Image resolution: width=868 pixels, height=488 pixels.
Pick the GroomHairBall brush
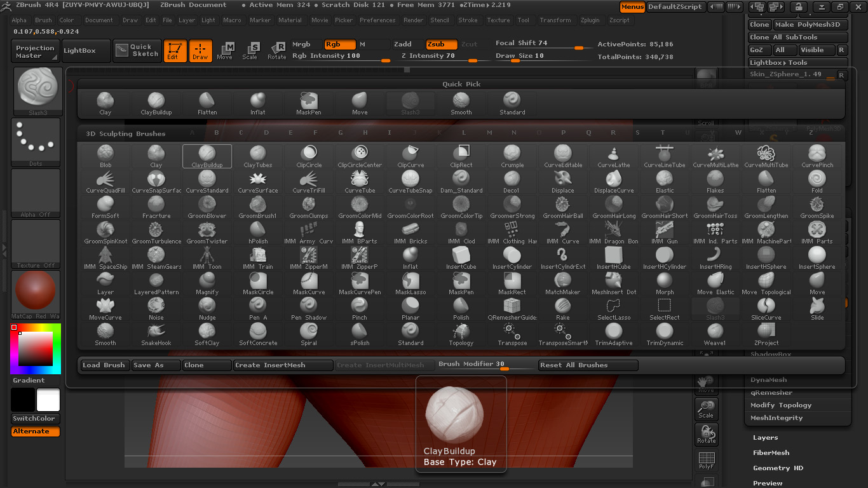[563, 207]
